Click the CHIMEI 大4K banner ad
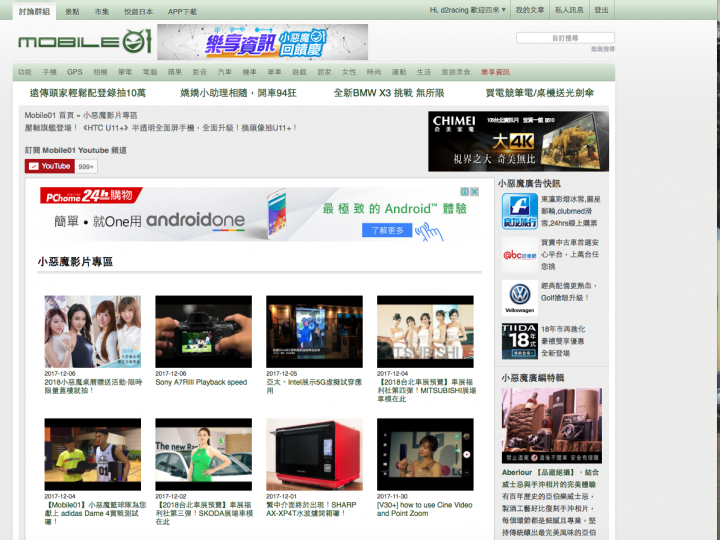 pos(518,141)
